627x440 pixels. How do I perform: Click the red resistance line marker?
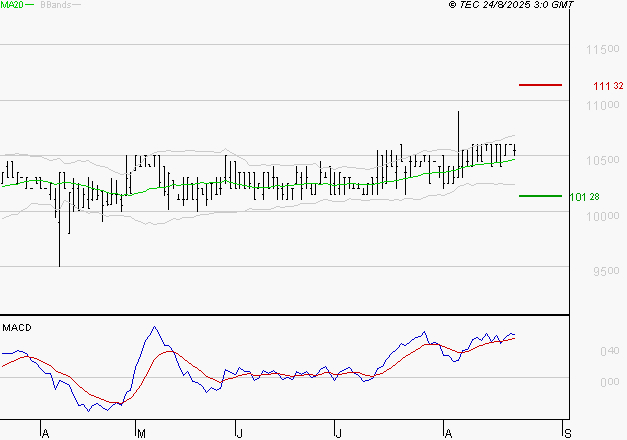point(540,85)
